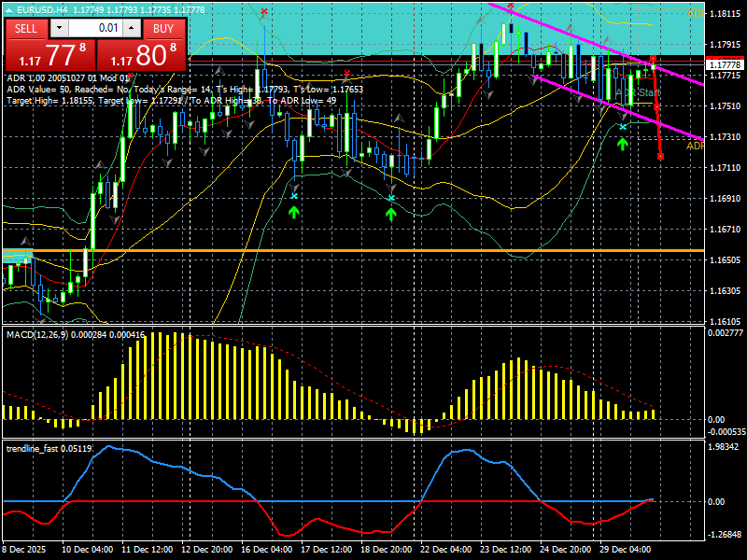Select the upper magenta channel line
Screen dimensions: 747x560
596,44
